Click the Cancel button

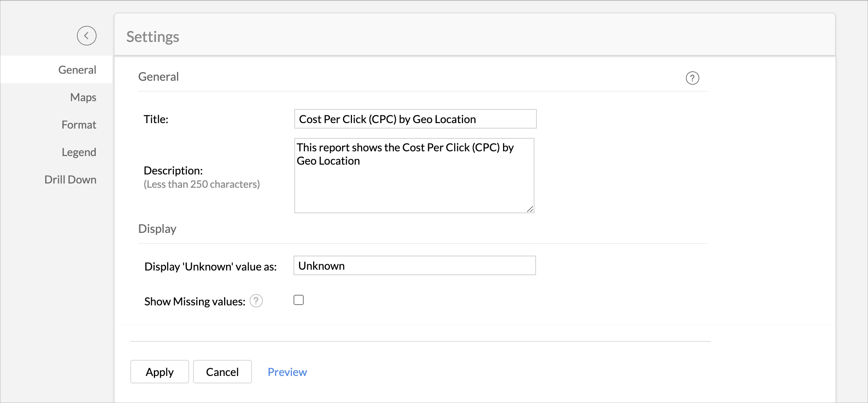click(x=222, y=372)
